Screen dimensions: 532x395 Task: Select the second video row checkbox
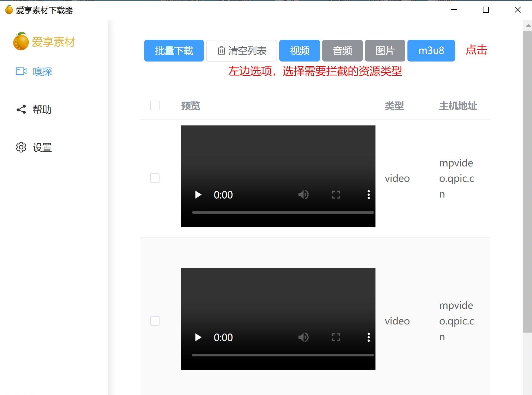point(155,321)
